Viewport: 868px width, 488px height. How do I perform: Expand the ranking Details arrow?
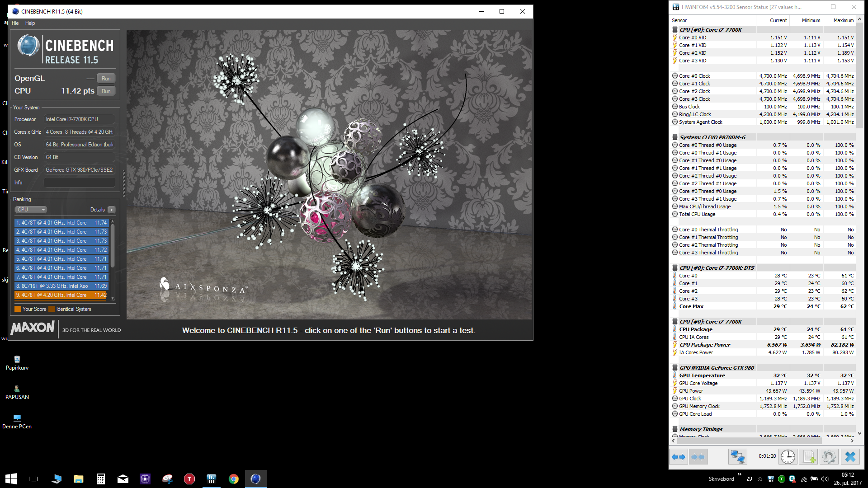pyautogui.click(x=112, y=210)
